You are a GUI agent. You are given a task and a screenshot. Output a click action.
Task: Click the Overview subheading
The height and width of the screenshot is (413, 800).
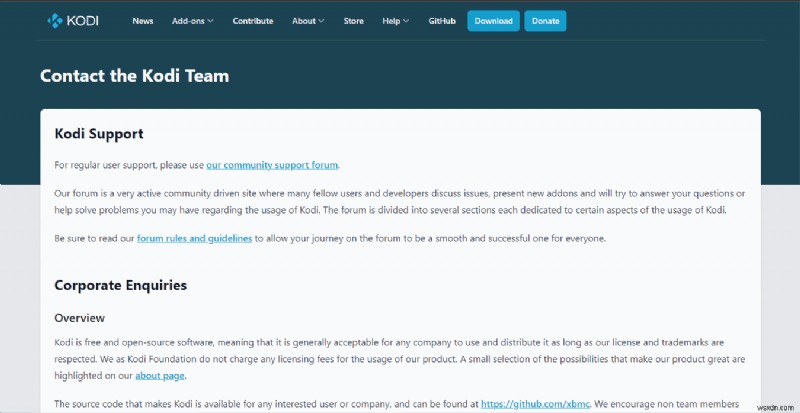80,318
